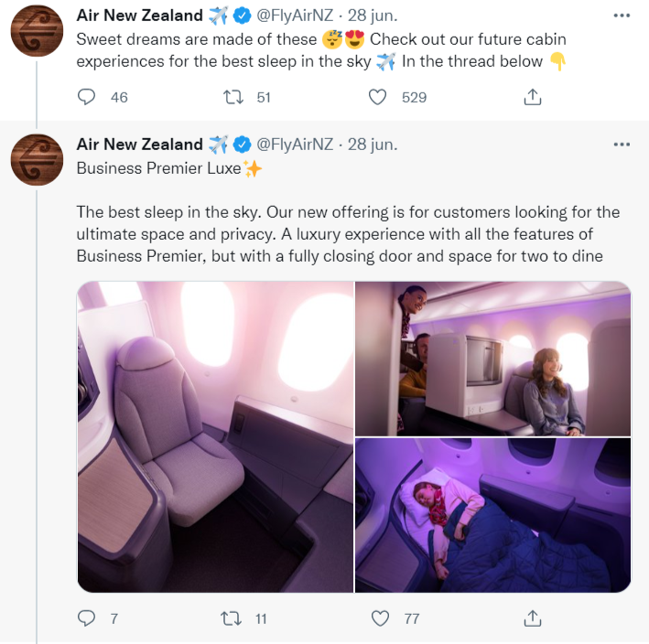Screen dimensions: 649x644
Task: Reply to the Business Premier Luxe tweet
Action: (87, 619)
